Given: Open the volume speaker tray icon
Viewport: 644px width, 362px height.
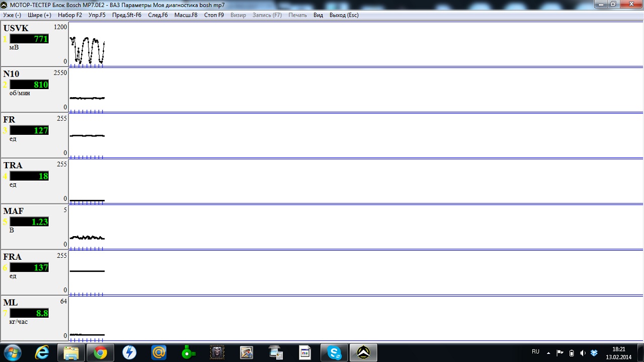Looking at the screenshot, I should pos(583,353).
